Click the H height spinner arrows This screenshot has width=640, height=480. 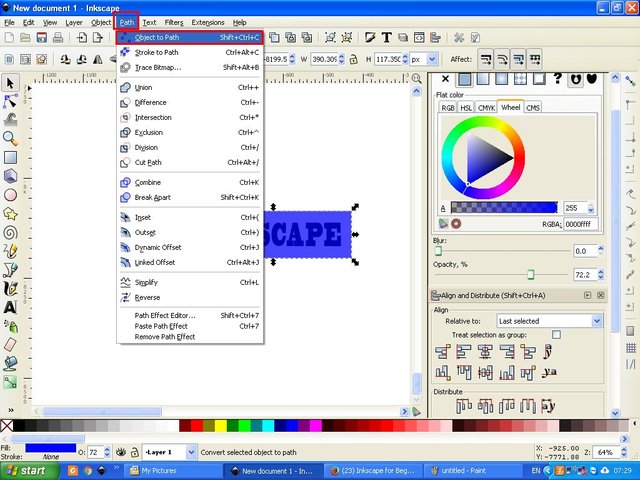pyautogui.click(x=405, y=59)
